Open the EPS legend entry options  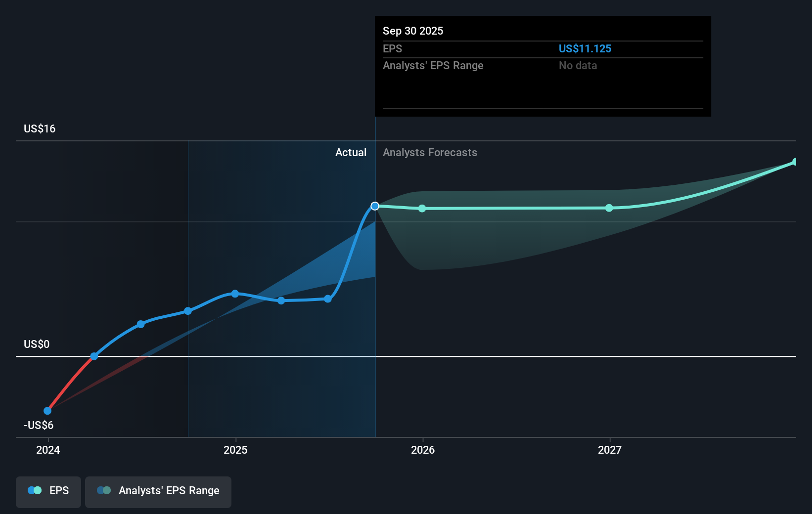point(48,492)
